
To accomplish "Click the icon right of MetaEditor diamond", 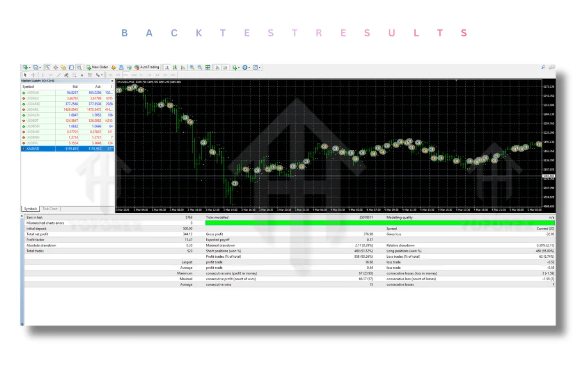I will tap(121, 67).
